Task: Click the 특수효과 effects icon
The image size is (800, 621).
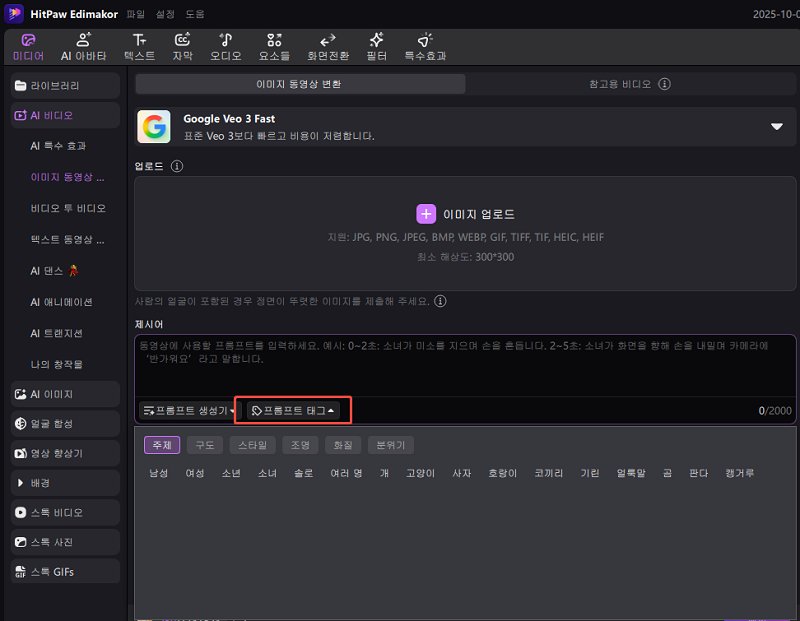Action: point(425,40)
